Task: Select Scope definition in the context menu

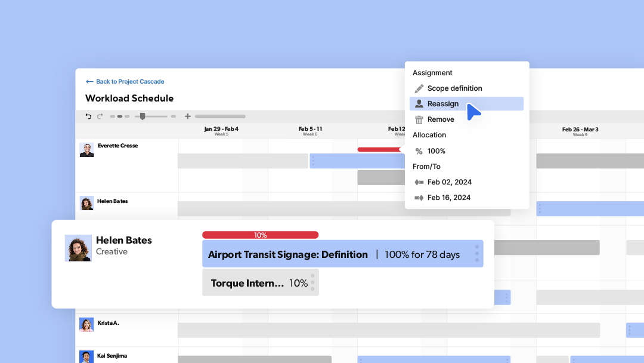Action: 454,88
